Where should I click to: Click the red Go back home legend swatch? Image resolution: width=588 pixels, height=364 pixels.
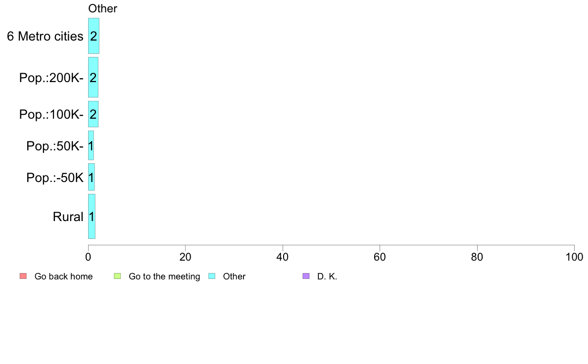(23, 276)
